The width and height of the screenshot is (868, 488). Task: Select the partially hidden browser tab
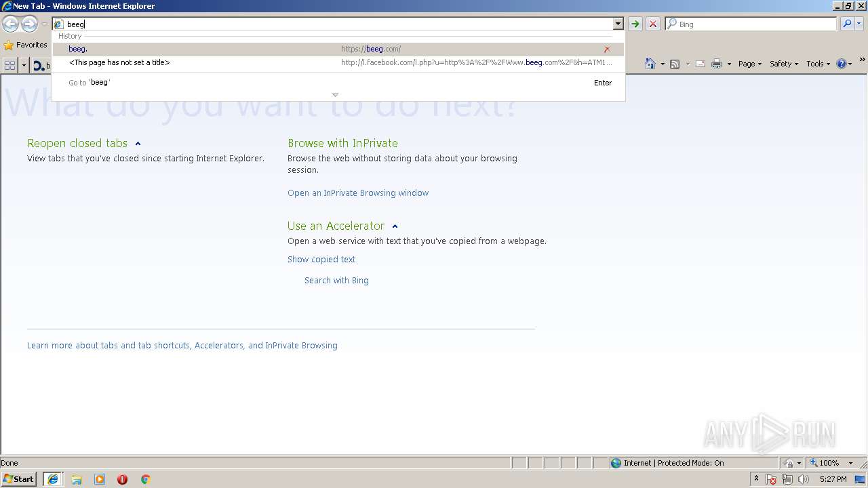[x=41, y=66]
